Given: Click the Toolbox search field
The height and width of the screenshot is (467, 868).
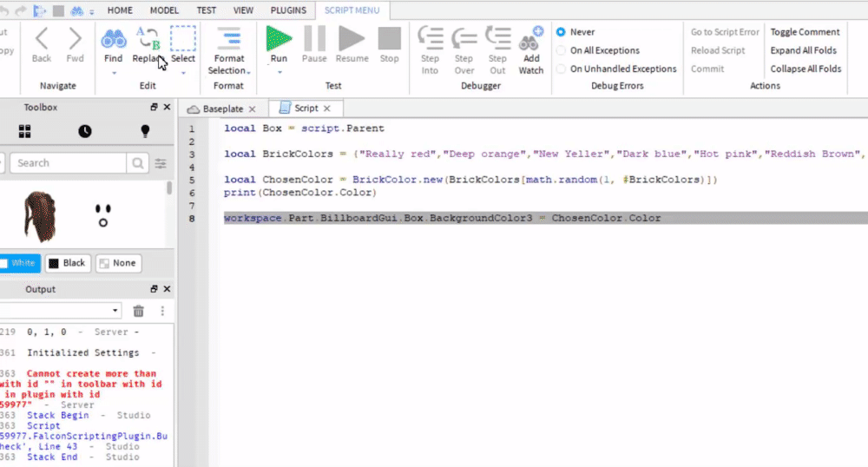Looking at the screenshot, I should point(68,163).
